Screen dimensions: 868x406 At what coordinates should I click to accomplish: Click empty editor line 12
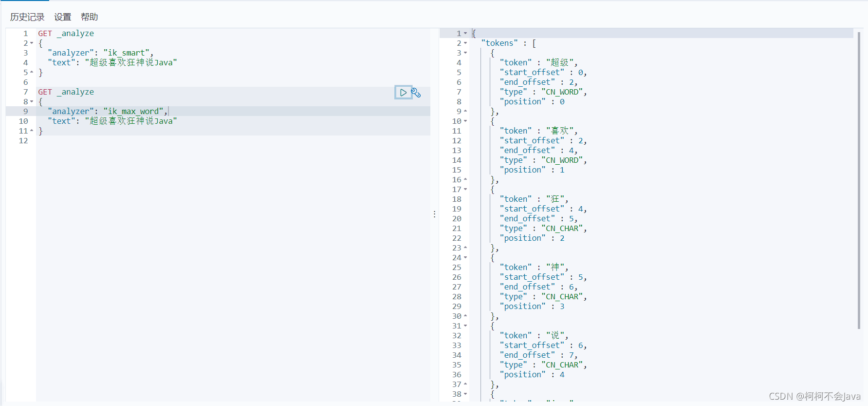233,141
